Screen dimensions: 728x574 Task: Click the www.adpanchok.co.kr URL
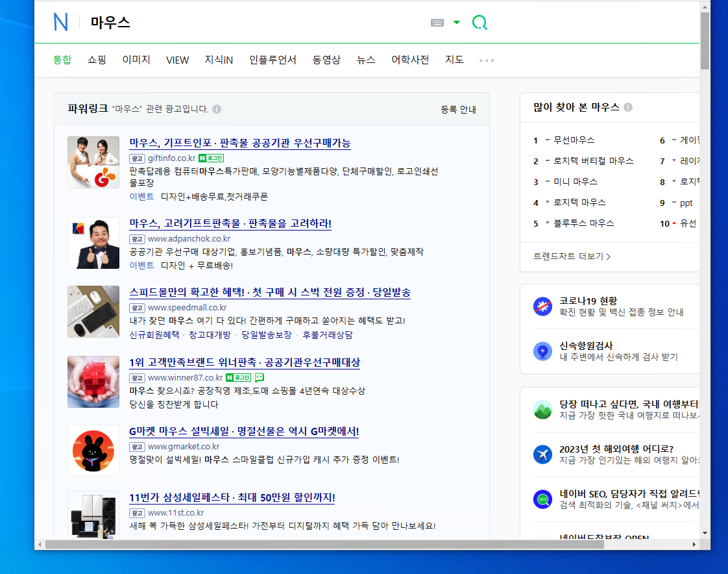coord(189,238)
